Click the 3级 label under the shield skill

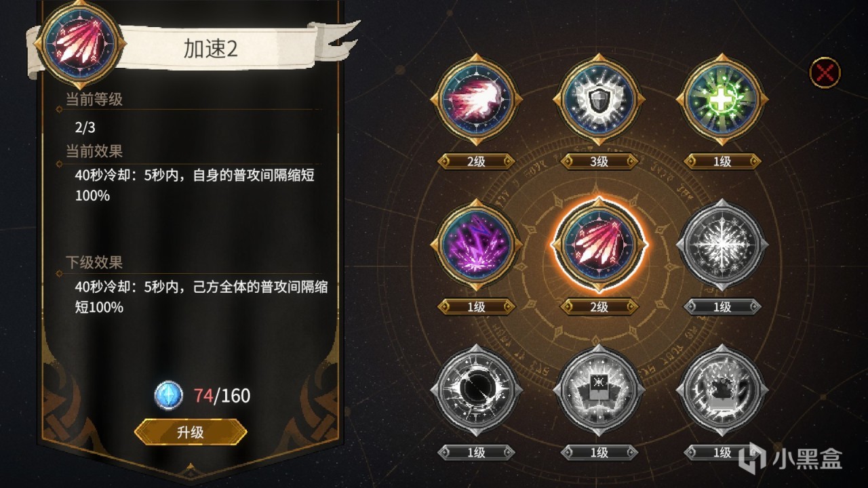coord(599,161)
